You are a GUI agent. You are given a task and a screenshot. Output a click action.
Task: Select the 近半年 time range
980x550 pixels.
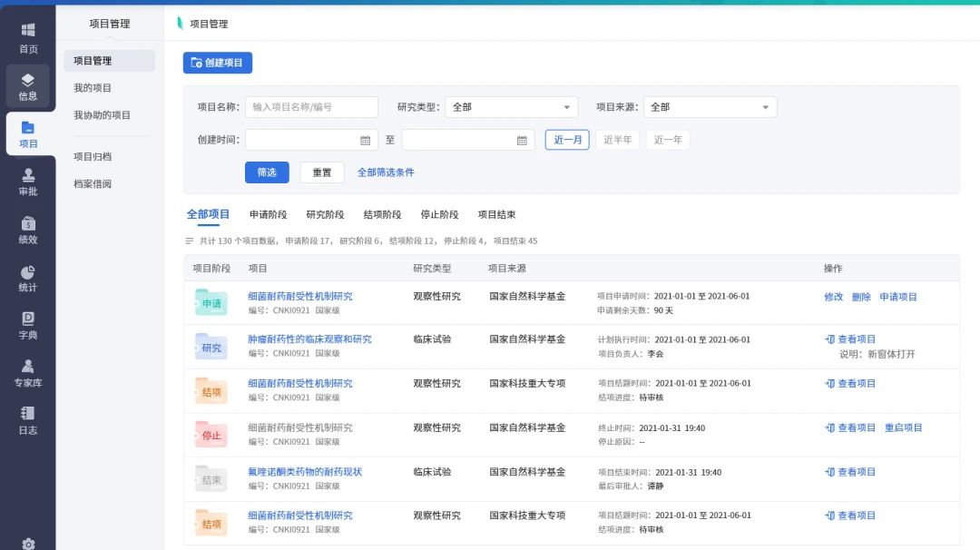618,140
